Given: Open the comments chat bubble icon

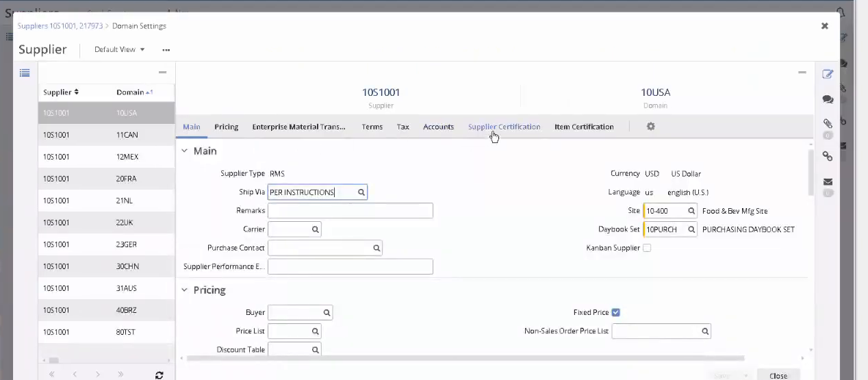Looking at the screenshot, I should pos(828,99).
